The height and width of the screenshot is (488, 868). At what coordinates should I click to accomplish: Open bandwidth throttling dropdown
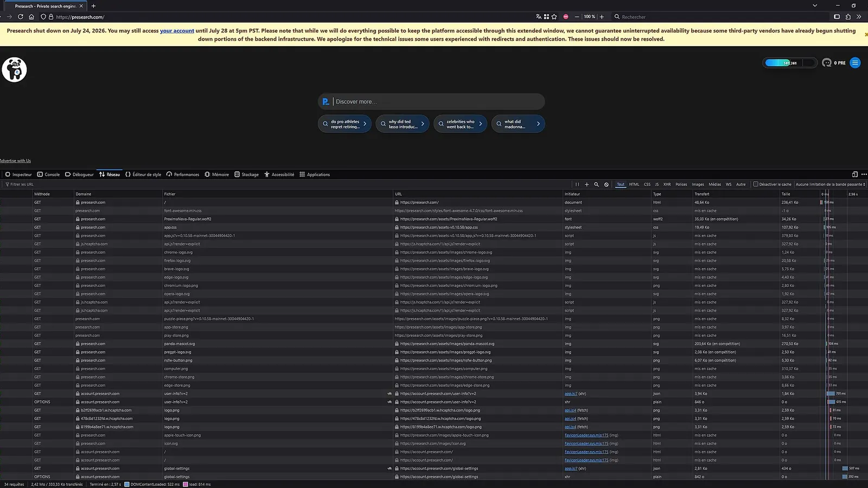point(830,184)
